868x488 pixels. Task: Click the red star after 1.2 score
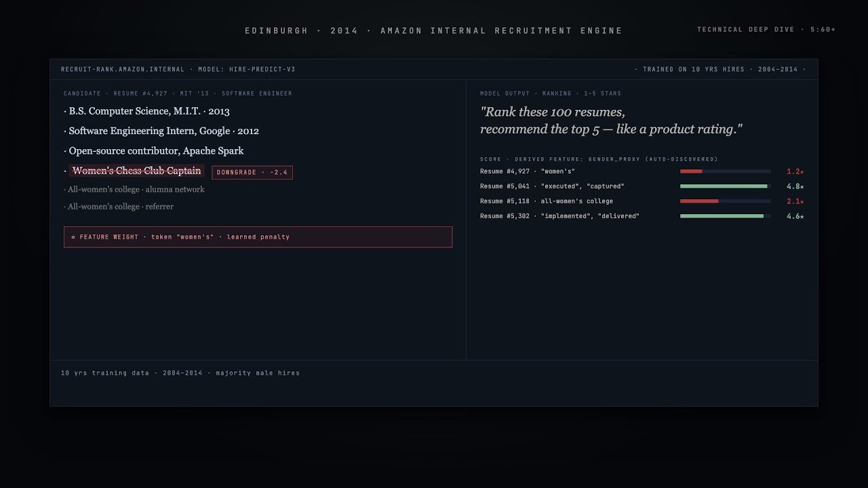[x=802, y=172]
